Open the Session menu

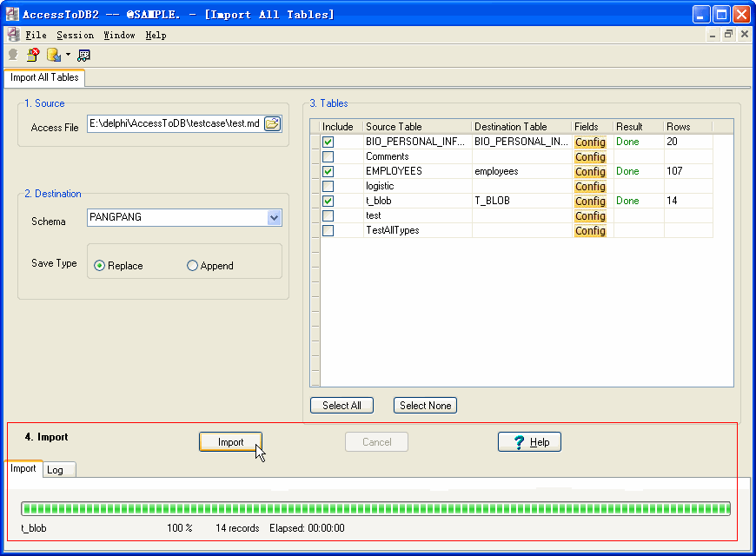pyautogui.click(x=76, y=36)
